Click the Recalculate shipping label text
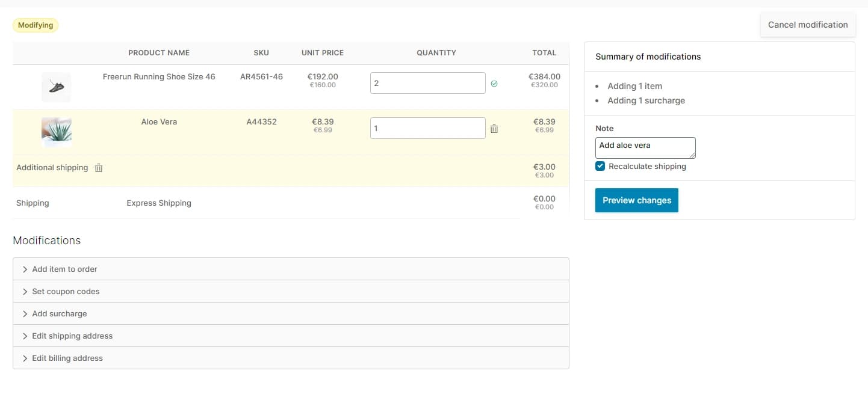 pyautogui.click(x=647, y=167)
